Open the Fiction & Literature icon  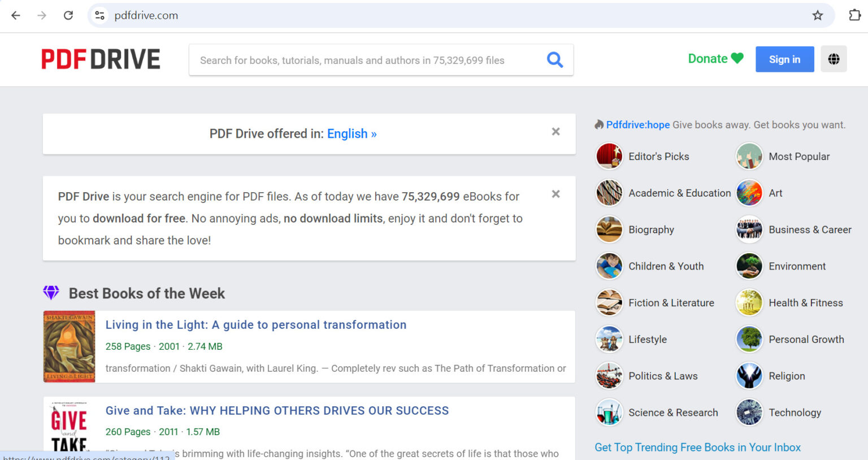click(609, 302)
